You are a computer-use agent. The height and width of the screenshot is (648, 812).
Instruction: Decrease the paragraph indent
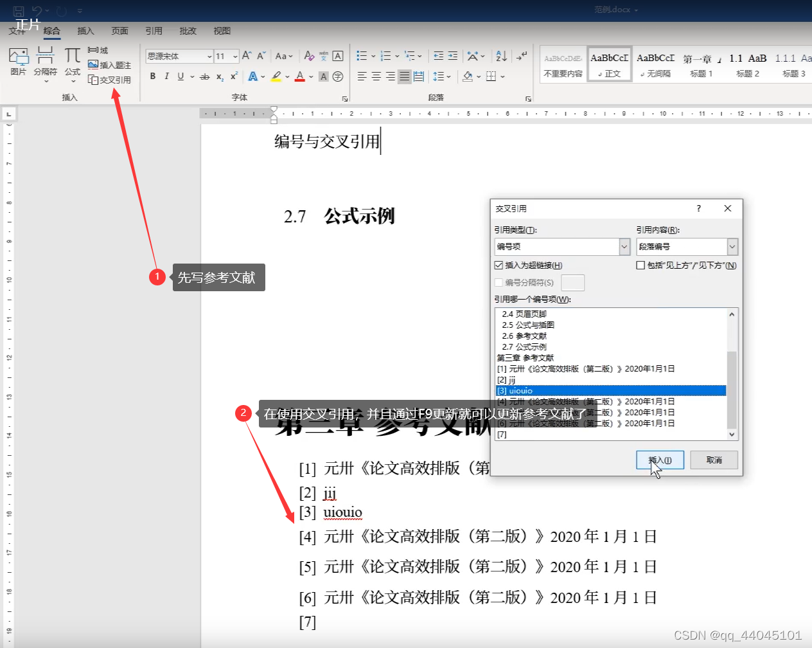point(439,56)
